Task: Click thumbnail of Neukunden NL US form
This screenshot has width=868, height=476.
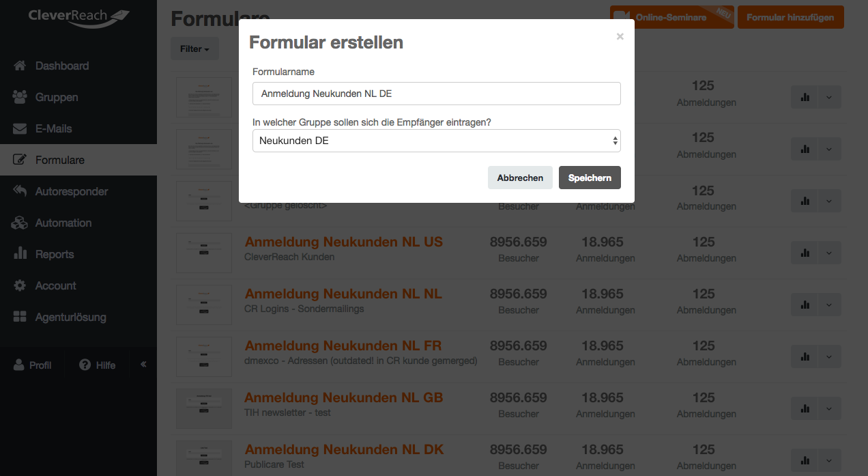Action: point(204,253)
